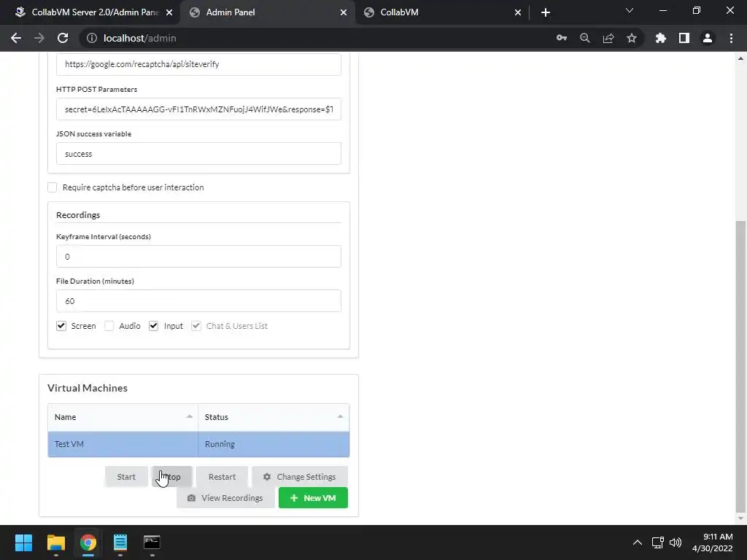Viewport: 747px width, 560px height.
Task: Edit the captcha siteverify URL field
Action: point(198,64)
